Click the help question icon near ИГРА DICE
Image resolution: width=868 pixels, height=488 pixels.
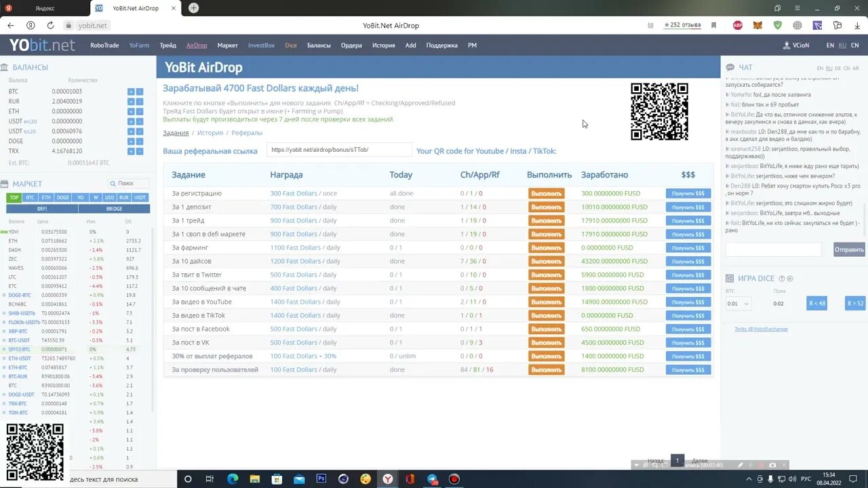[782, 279]
